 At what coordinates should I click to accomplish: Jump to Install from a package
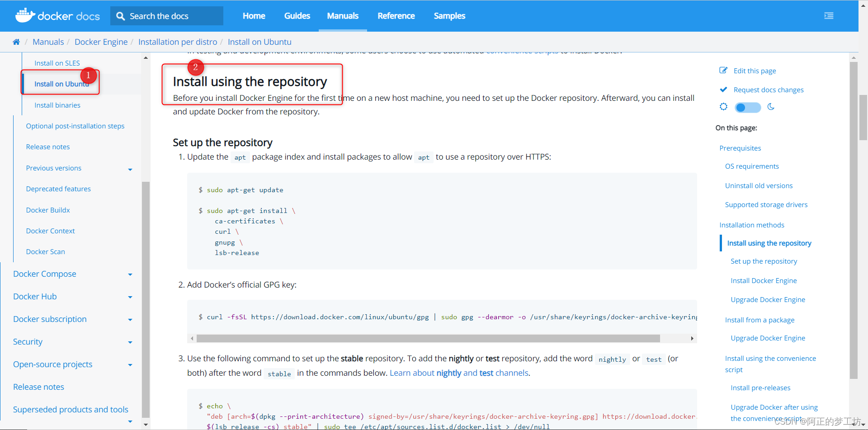coord(759,320)
